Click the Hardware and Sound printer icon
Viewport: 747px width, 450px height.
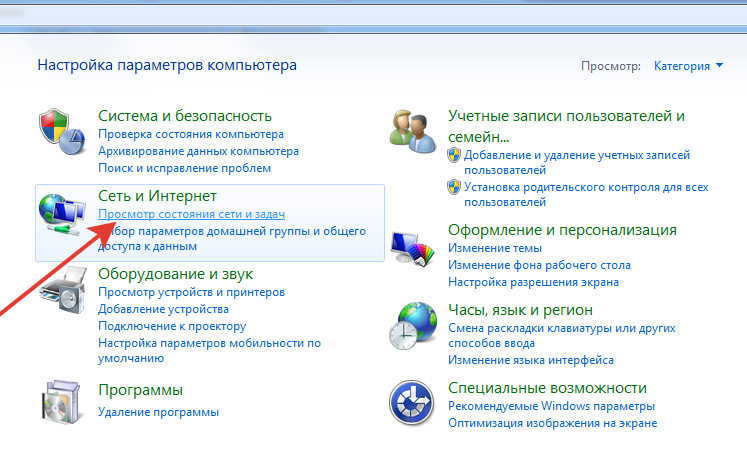point(63,290)
